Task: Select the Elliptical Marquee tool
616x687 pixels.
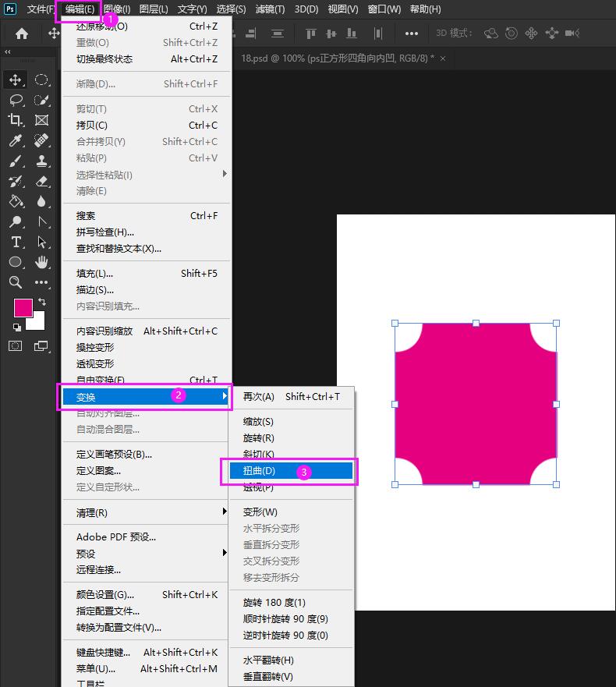Action: tap(41, 80)
